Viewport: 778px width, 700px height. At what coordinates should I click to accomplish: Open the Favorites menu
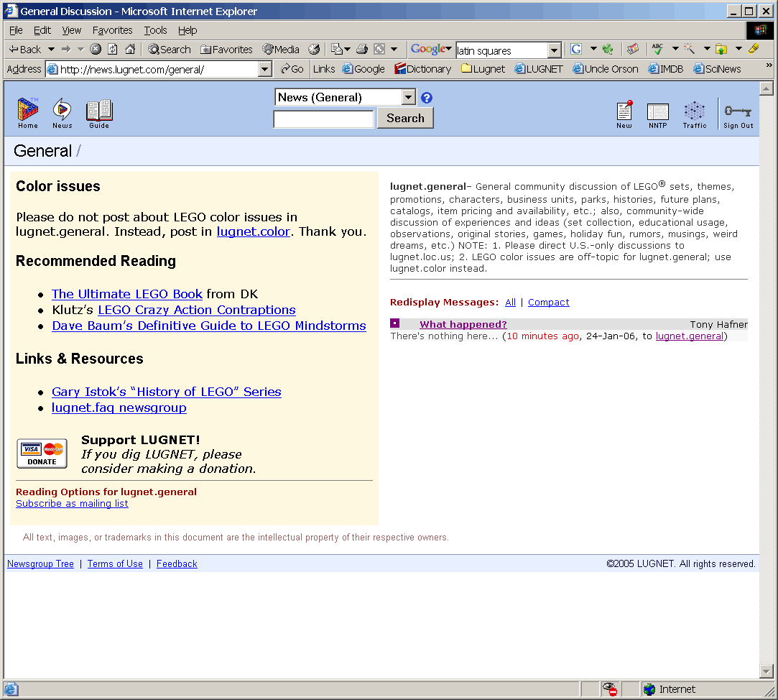112,30
